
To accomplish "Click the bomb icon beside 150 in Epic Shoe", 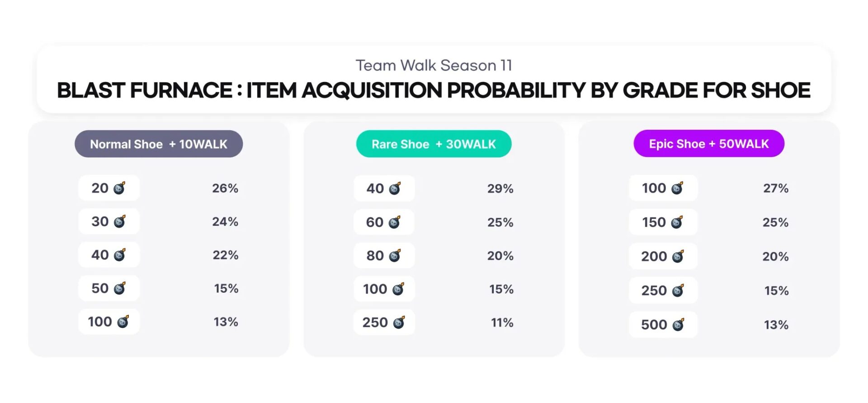I will click(x=677, y=222).
